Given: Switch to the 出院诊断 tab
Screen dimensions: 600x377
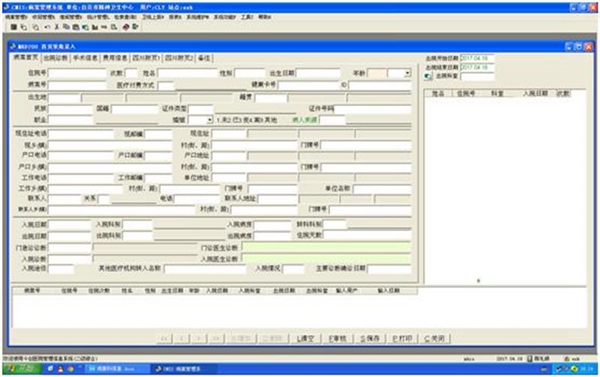Looking at the screenshot, I should 55,58.
